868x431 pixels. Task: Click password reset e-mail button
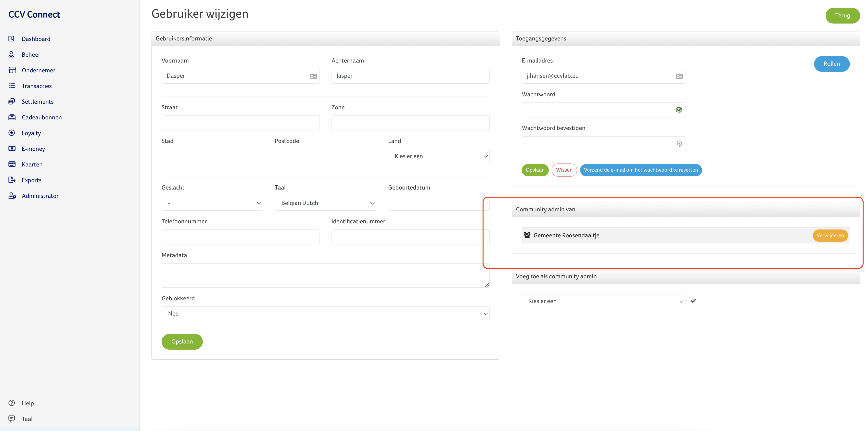coord(640,170)
